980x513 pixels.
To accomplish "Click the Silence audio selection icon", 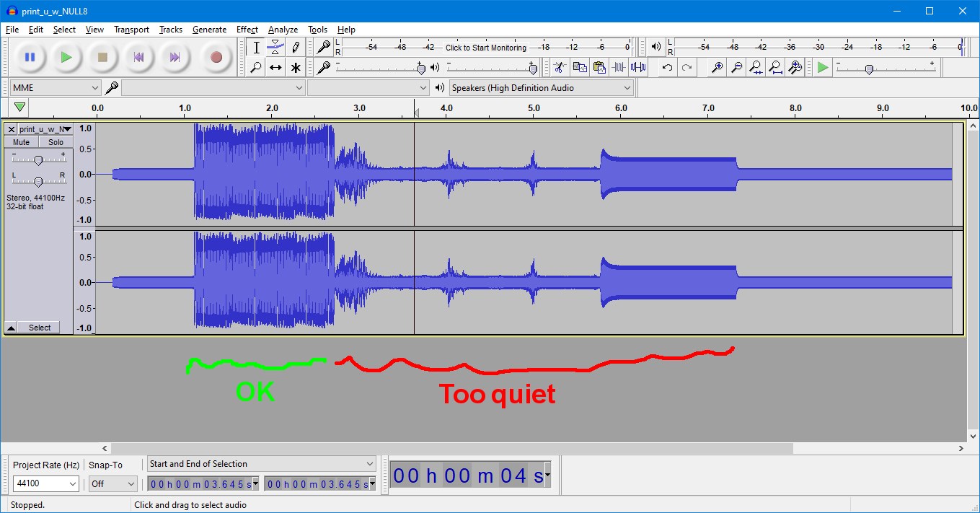I will pyautogui.click(x=637, y=67).
